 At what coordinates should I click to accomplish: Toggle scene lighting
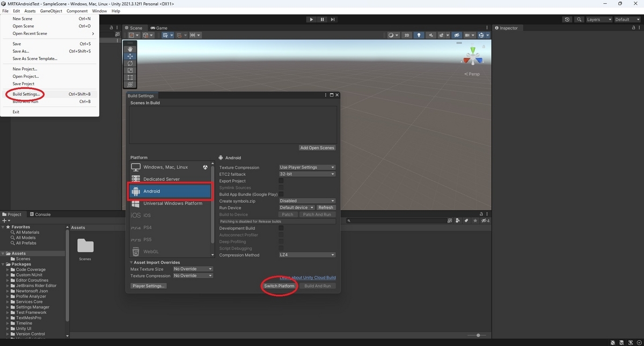(x=419, y=35)
